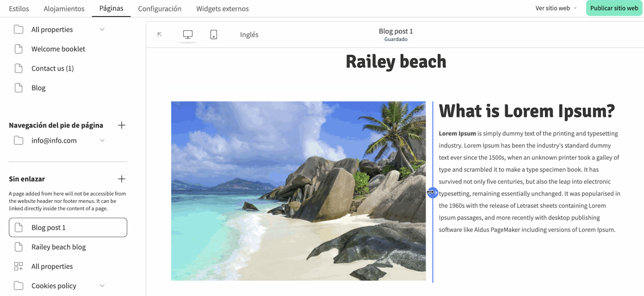
Task: Click the All properties grid icon
Action: tap(18, 266)
